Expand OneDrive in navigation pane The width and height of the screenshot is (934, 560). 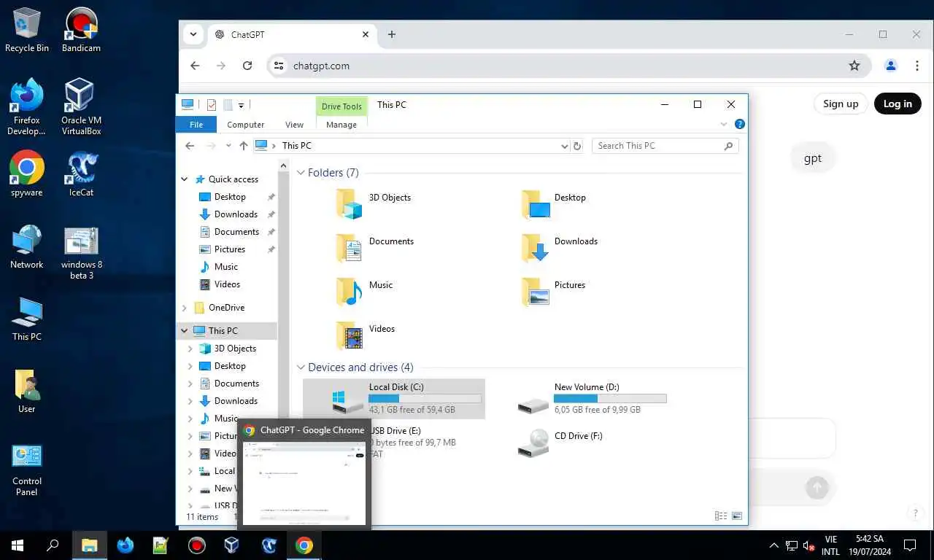tap(185, 308)
